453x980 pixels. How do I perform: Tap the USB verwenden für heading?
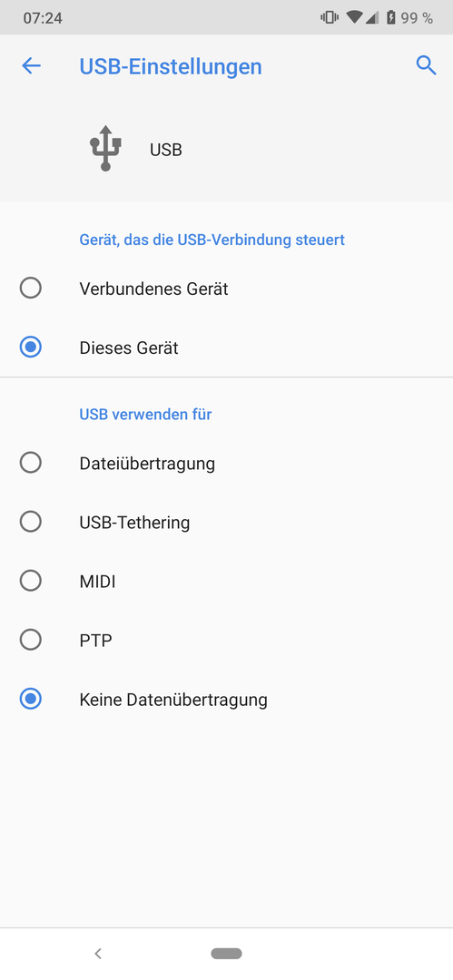coord(146,414)
